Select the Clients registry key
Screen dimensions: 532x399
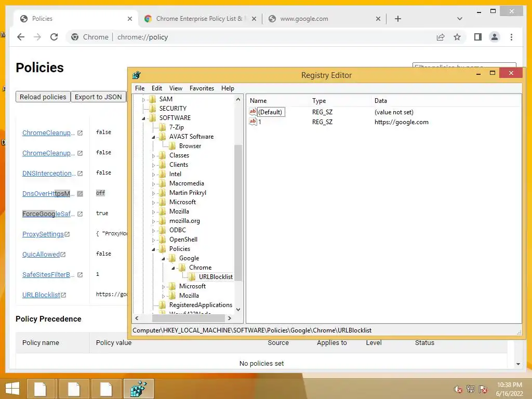pyautogui.click(x=179, y=165)
